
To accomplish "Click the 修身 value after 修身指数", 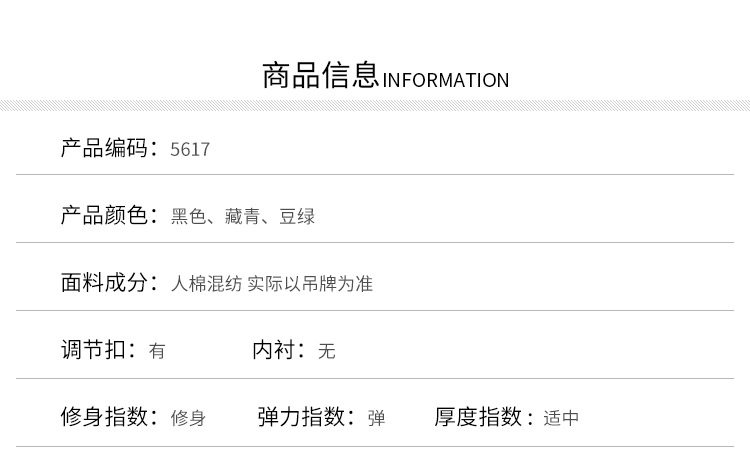I will point(188,419).
